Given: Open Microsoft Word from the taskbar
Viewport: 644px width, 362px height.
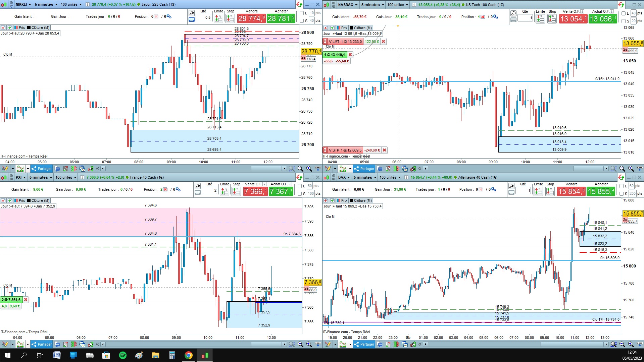Looking at the screenshot, I should pos(57,355).
